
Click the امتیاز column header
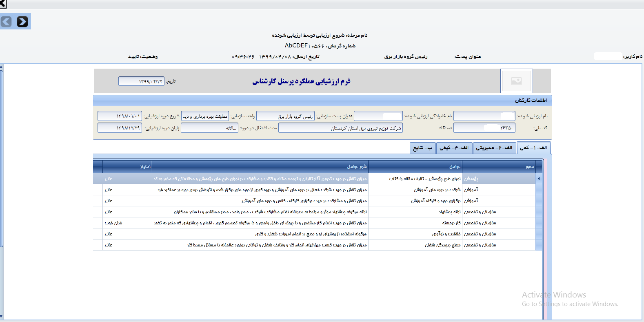pos(127,166)
